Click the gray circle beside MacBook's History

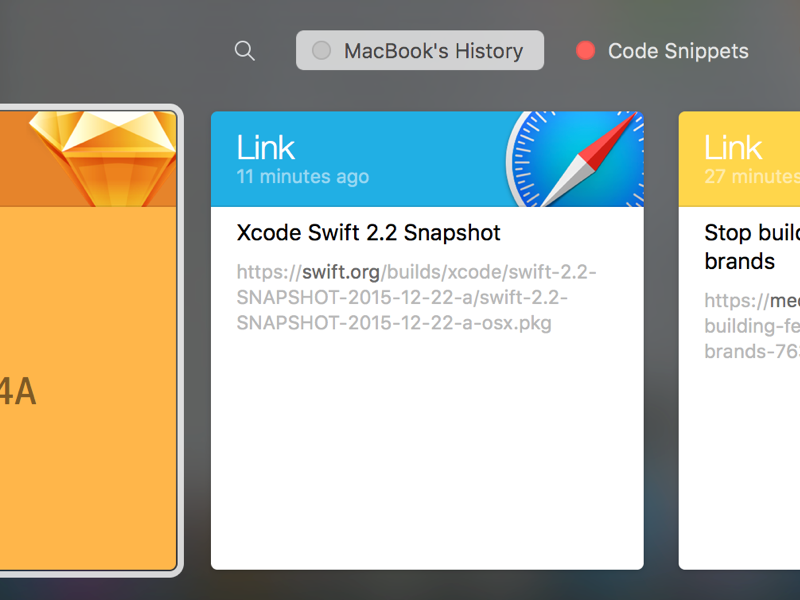(x=321, y=51)
